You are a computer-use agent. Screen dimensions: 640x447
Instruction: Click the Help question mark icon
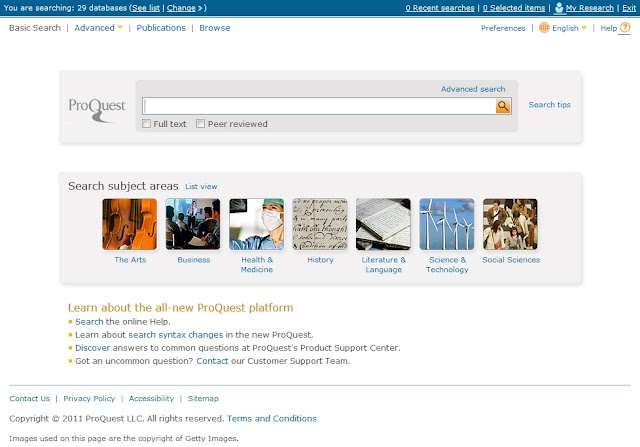(624, 28)
